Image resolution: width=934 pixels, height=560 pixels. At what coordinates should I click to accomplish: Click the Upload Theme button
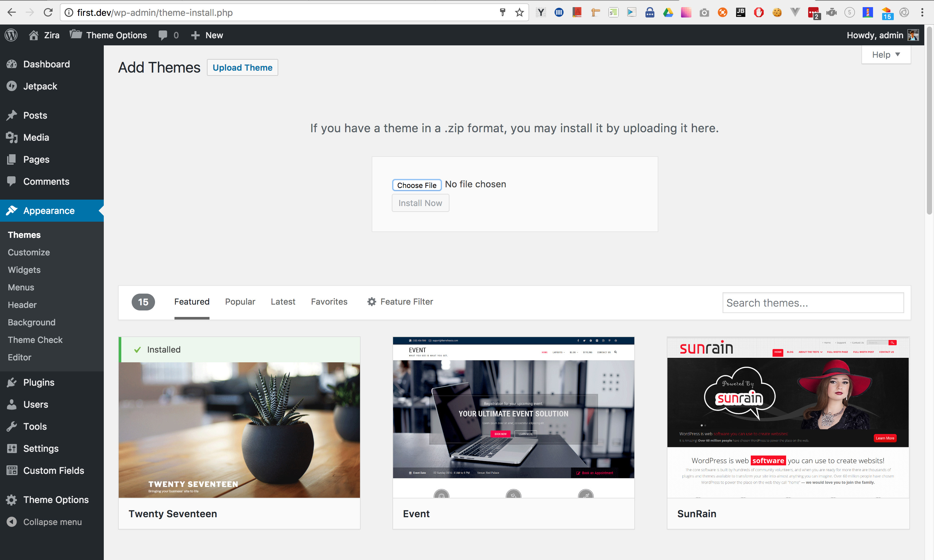(242, 67)
